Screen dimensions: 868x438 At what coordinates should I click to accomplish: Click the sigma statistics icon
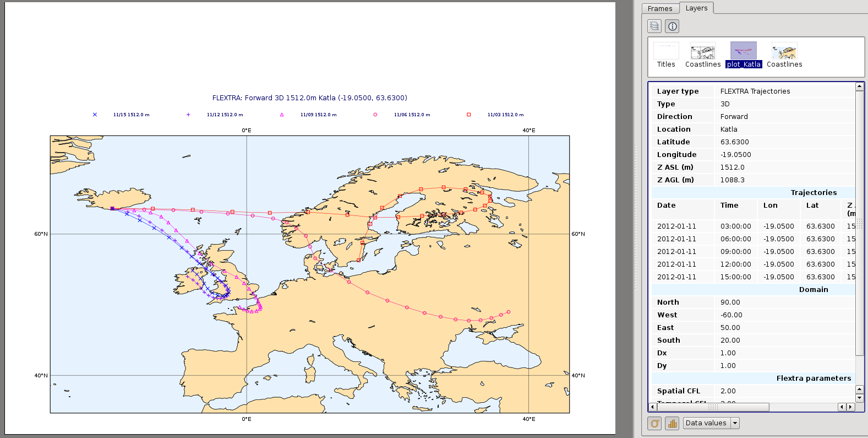click(x=654, y=423)
